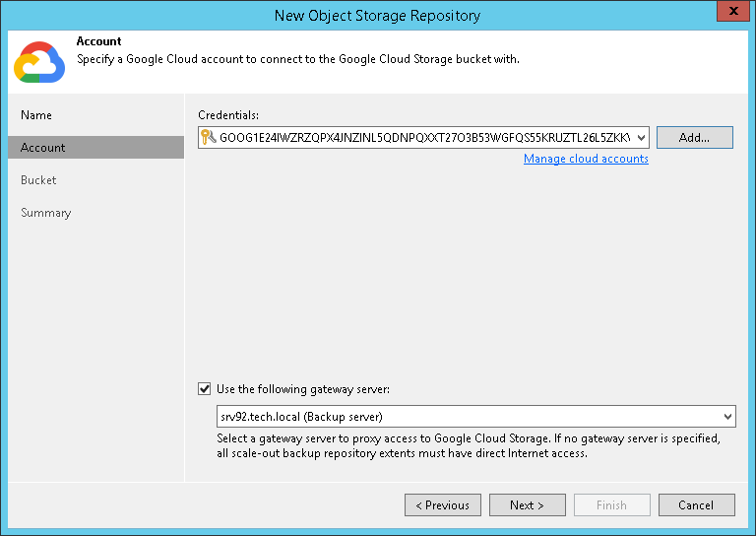The width and height of the screenshot is (756, 536).
Task: Go to the Name step
Action: coord(36,115)
